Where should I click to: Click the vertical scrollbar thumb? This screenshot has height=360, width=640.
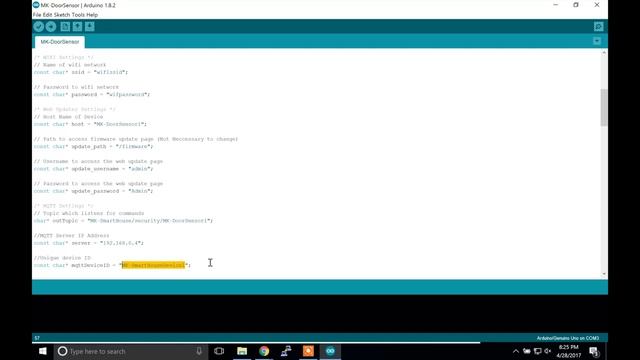click(x=604, y=107)
